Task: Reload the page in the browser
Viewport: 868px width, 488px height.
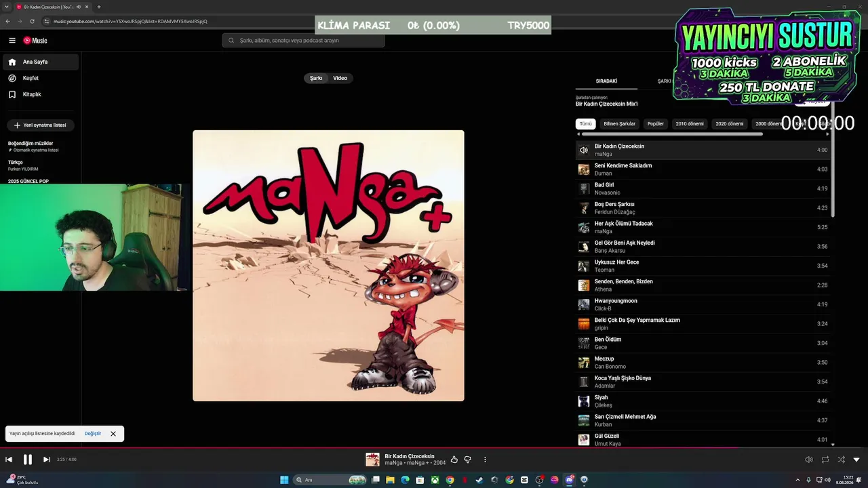Action: click(x=32, y=21)
